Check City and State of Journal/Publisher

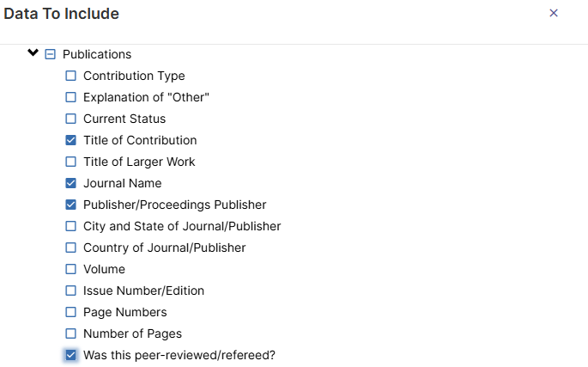71,226
